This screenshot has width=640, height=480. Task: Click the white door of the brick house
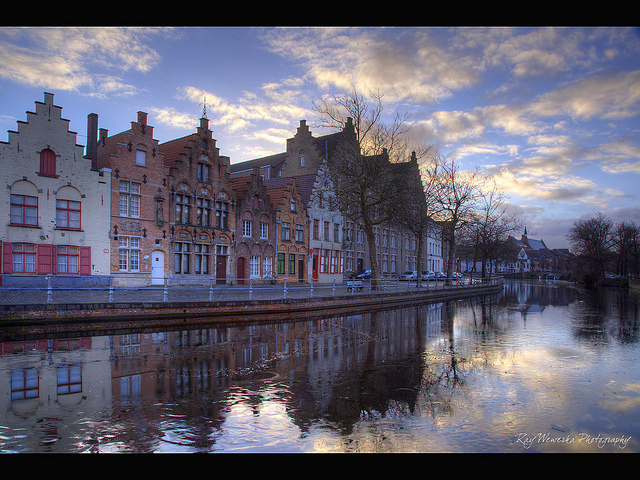[157, 267]
